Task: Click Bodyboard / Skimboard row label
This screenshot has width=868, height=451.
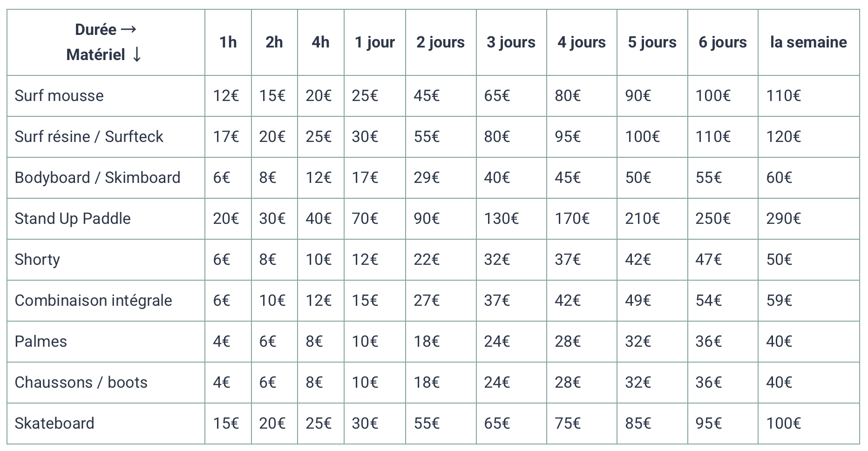Action: [x=97, y=178]
